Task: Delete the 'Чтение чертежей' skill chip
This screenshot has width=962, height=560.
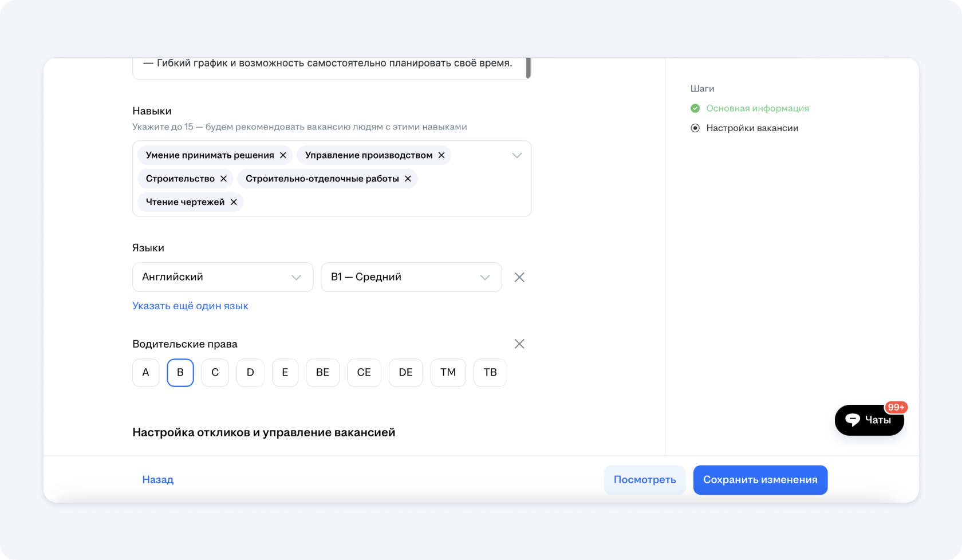Action: pyautogui.click(x=234, y=202)
